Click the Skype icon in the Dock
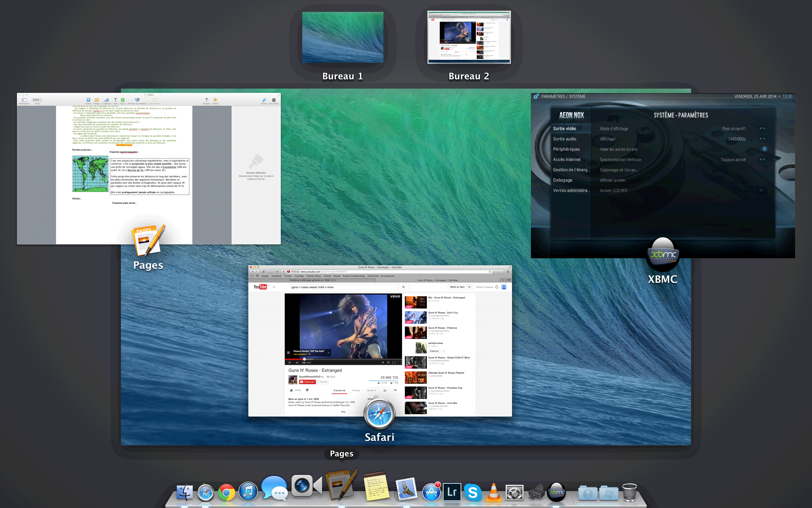This screenshot has width=812, height=508. (x=473, y=492)
